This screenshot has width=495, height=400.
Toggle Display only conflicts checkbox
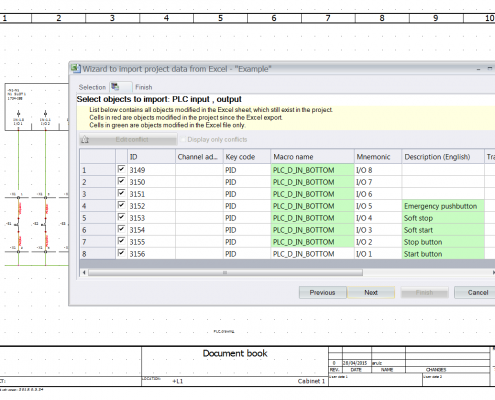click(183, 139)
